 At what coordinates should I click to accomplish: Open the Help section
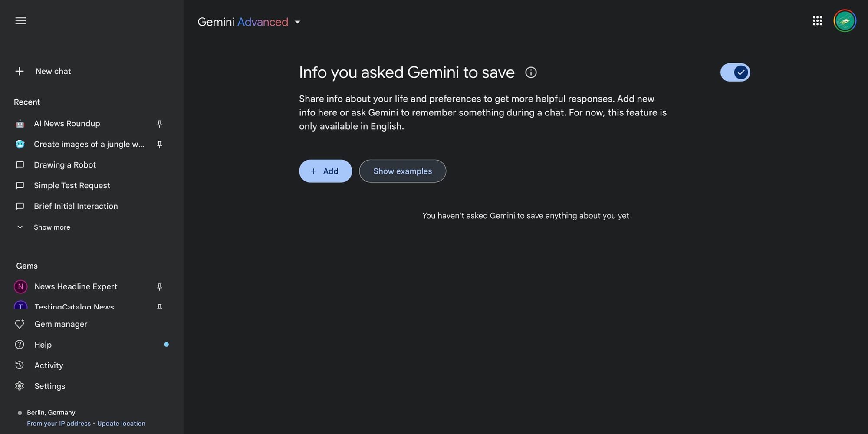pos(43,344)
